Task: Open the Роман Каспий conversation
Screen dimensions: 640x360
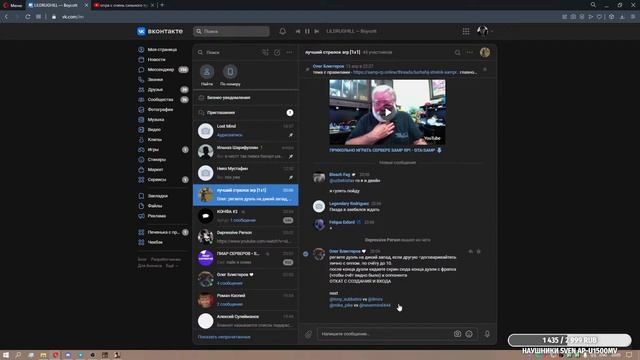Action: click(x=246, y=300)
